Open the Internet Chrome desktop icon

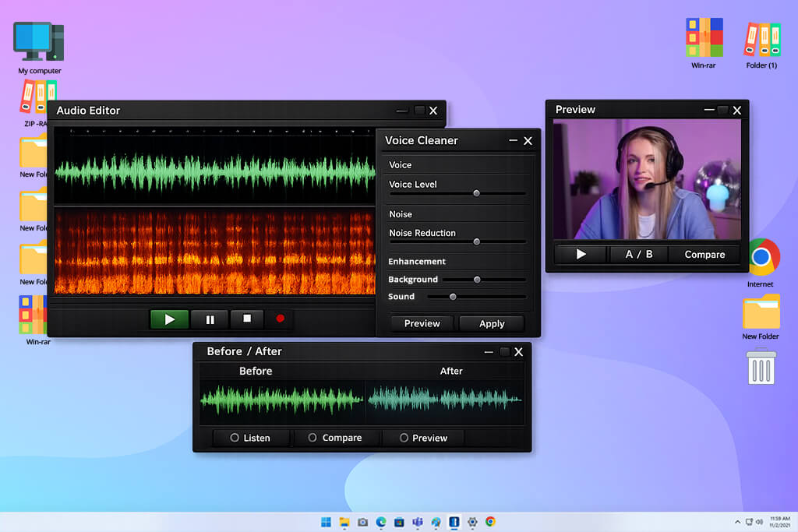[761, 262]
